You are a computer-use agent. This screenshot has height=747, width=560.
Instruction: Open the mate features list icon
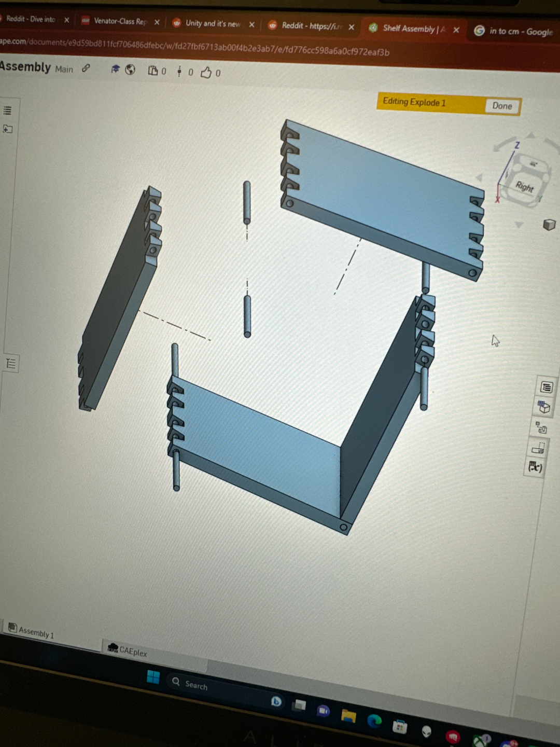(x=11, y=363)
